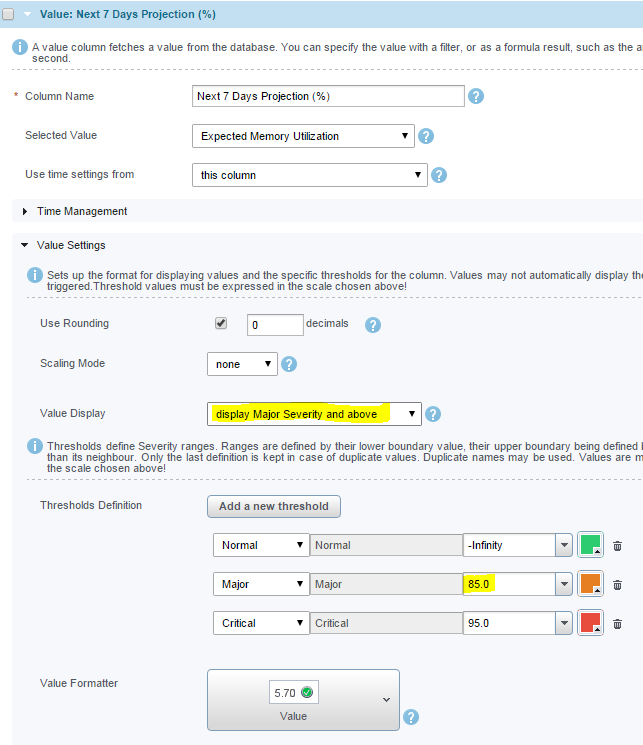This screenshot has width=643, height=745.
Task: Click help icon next to Value Display dropdown
Action: (x=434, y=414)
